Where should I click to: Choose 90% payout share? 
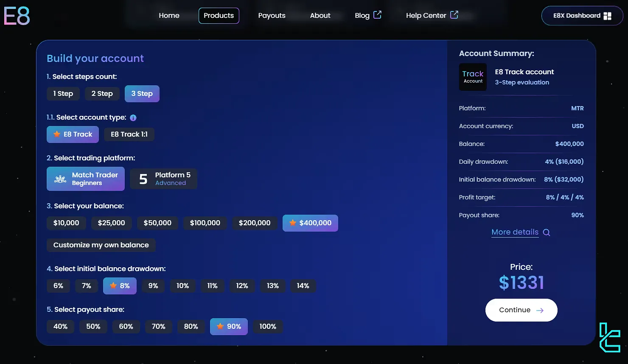pos(229,327)
